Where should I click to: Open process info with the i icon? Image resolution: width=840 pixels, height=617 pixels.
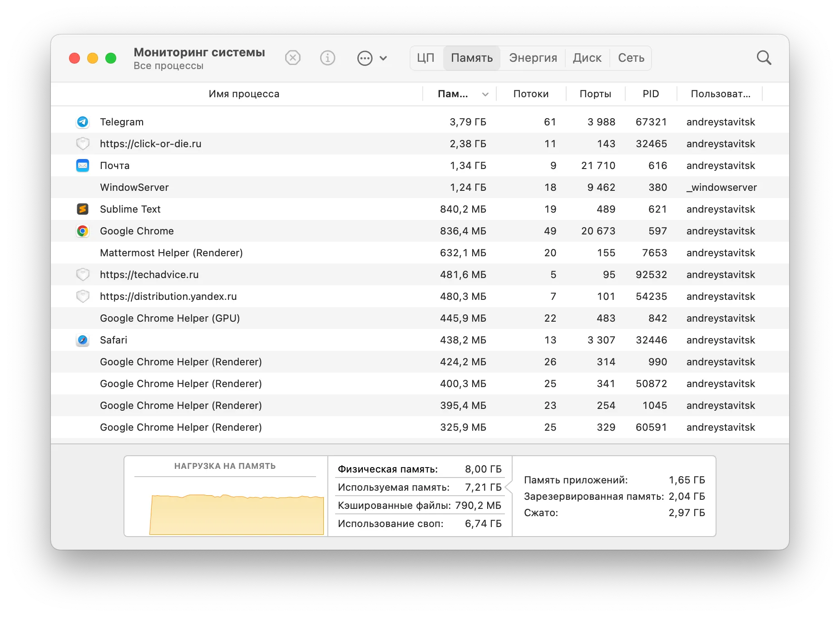pos(327,58)
